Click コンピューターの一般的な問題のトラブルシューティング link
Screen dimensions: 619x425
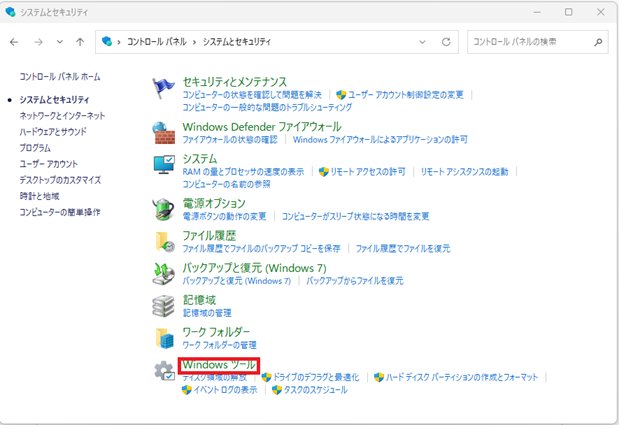267,107
